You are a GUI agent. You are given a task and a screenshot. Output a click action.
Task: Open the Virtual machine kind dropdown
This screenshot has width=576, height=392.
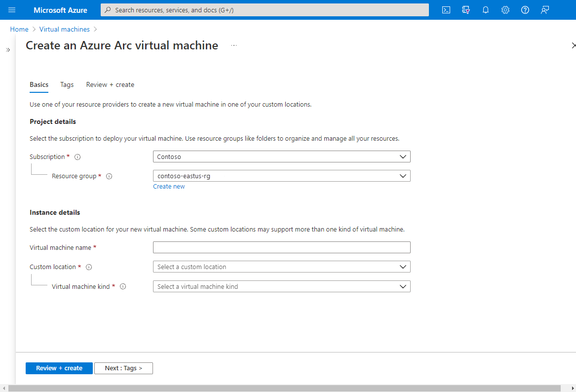[281, 286]
